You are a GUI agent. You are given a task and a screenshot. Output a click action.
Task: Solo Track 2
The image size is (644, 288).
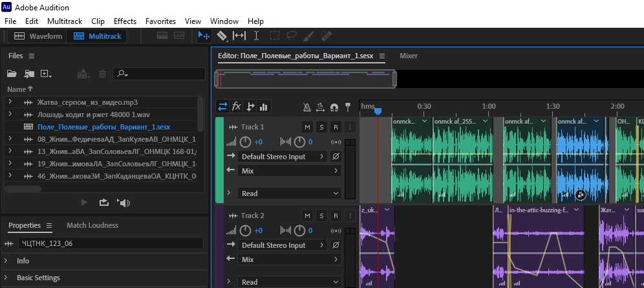pos(322,216)
